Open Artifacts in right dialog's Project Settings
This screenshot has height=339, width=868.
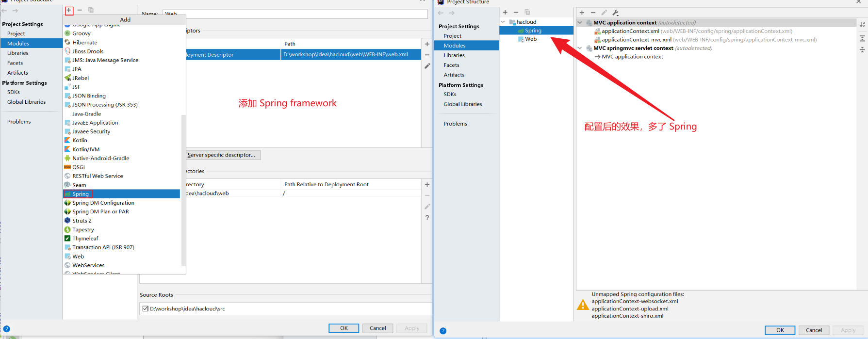(454, 75)
